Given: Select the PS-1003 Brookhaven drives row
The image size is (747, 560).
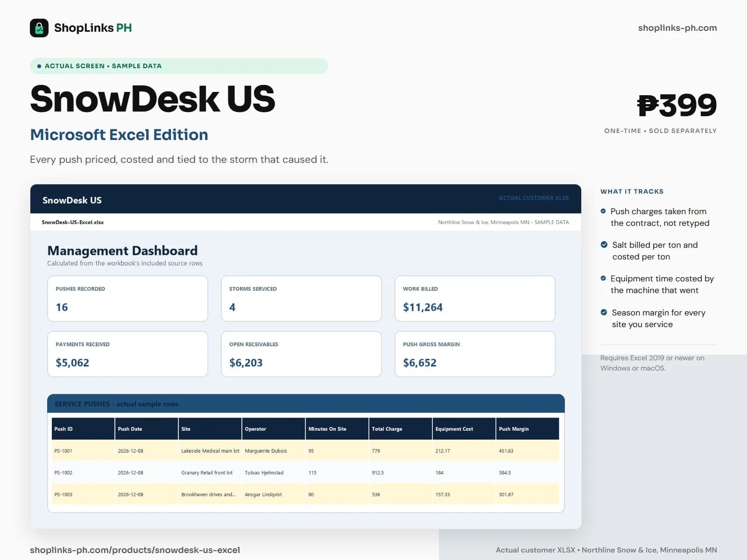Looking at the screenshot, I should click(305, 495).
